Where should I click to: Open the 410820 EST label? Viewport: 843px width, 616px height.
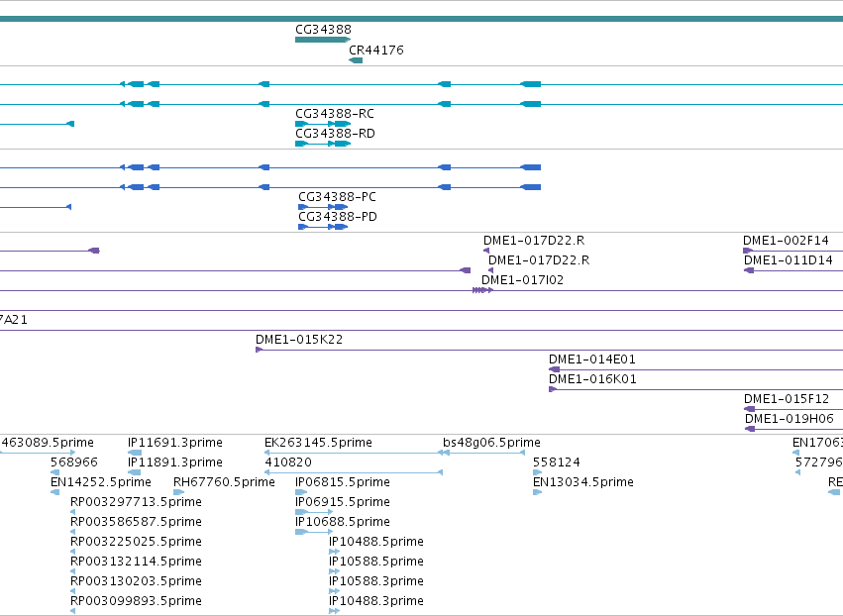tap(287, 462)
